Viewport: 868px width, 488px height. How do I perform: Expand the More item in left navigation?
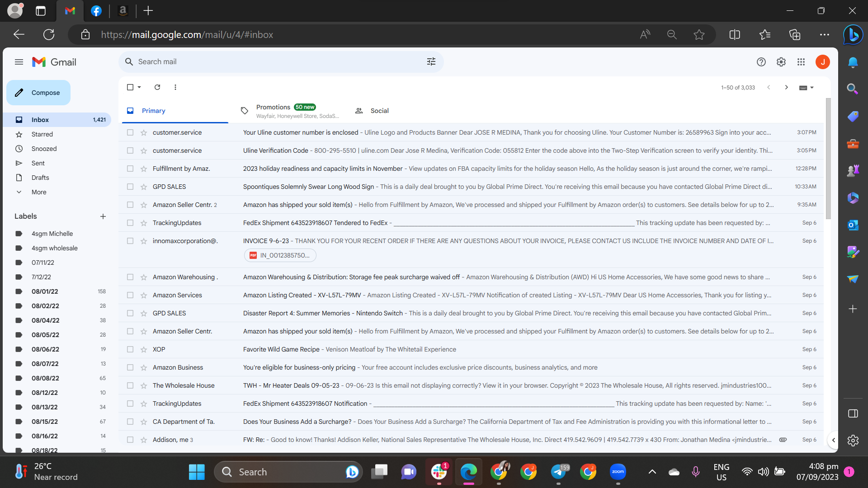point(39,192)
